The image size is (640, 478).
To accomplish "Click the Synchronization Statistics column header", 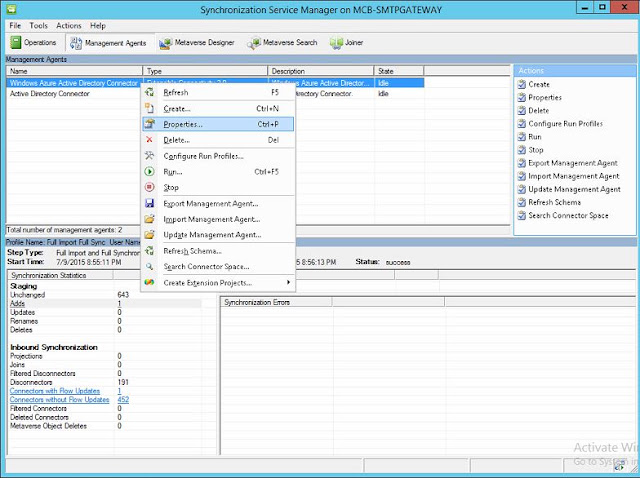I will click(60, 276).
